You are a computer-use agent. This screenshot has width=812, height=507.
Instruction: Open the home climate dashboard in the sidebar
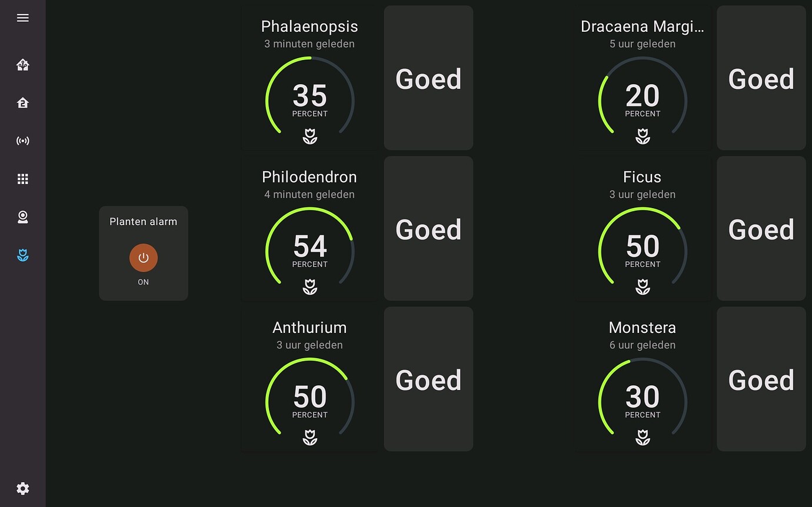coord(22,65)
